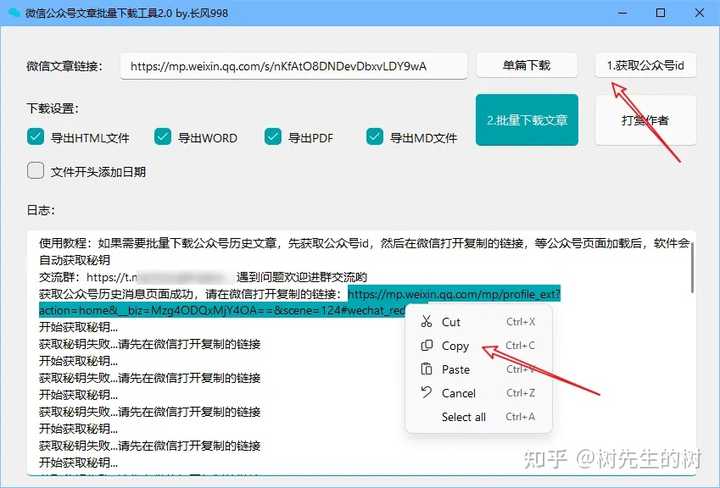
Task: Uncheck the 导出WORD option
Action: click(163, 136)
